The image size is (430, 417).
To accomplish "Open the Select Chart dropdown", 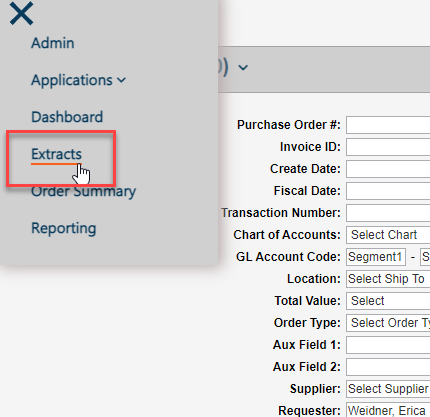I will 388,235.
